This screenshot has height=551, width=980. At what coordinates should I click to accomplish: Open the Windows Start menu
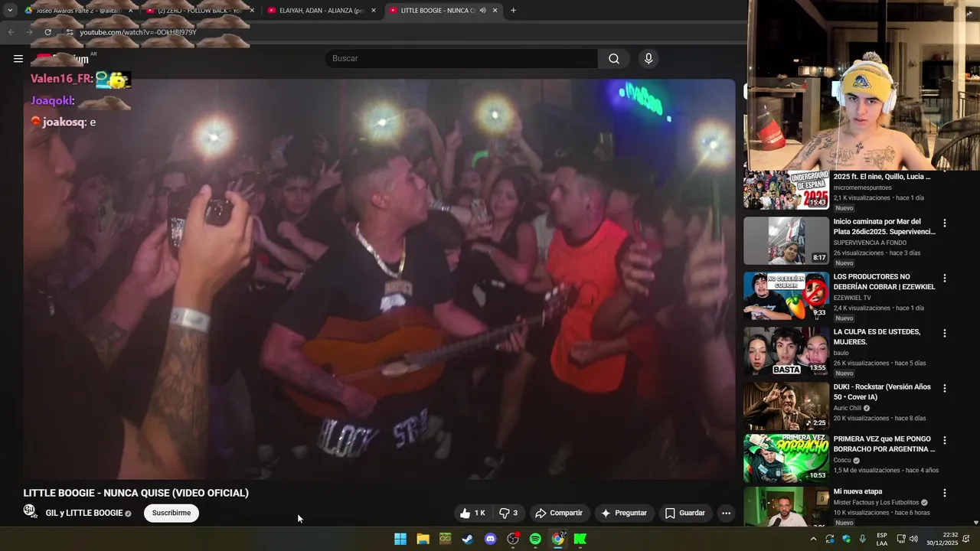[400, 539]
